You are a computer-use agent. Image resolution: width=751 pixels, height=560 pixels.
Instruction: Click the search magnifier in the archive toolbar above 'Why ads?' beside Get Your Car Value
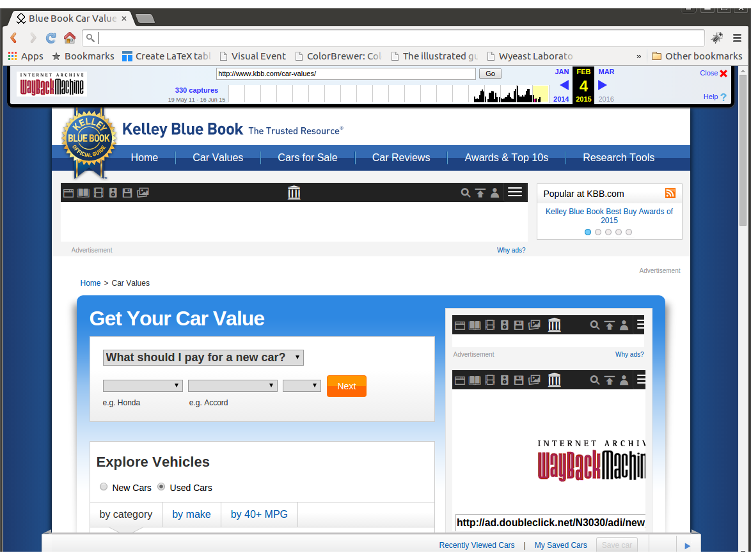click(x=595, y=325)
